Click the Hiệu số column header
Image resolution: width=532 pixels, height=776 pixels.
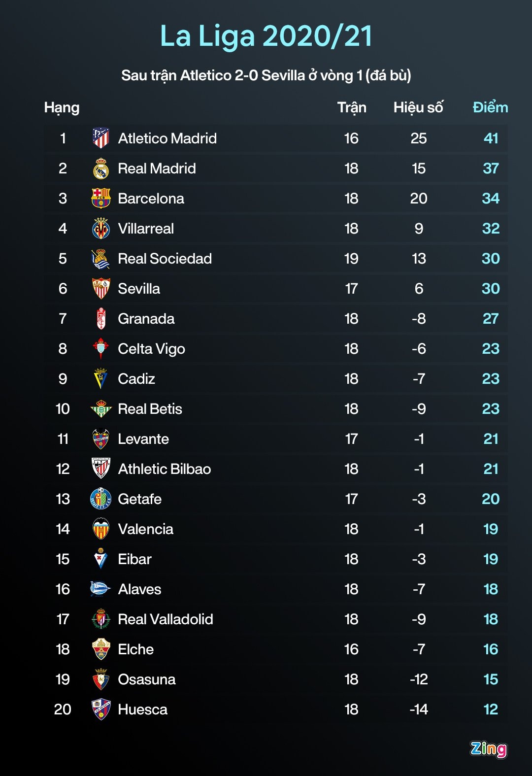click(418, 107)
